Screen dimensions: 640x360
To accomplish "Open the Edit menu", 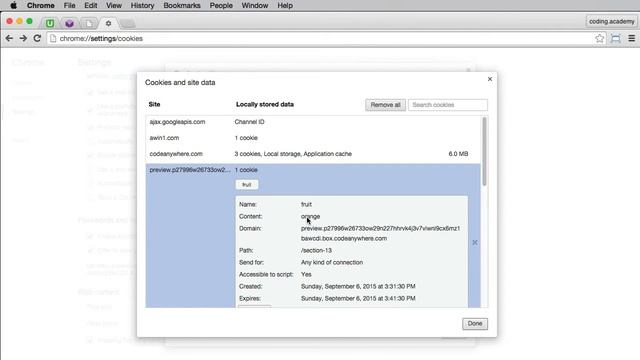I will [91, 5].
